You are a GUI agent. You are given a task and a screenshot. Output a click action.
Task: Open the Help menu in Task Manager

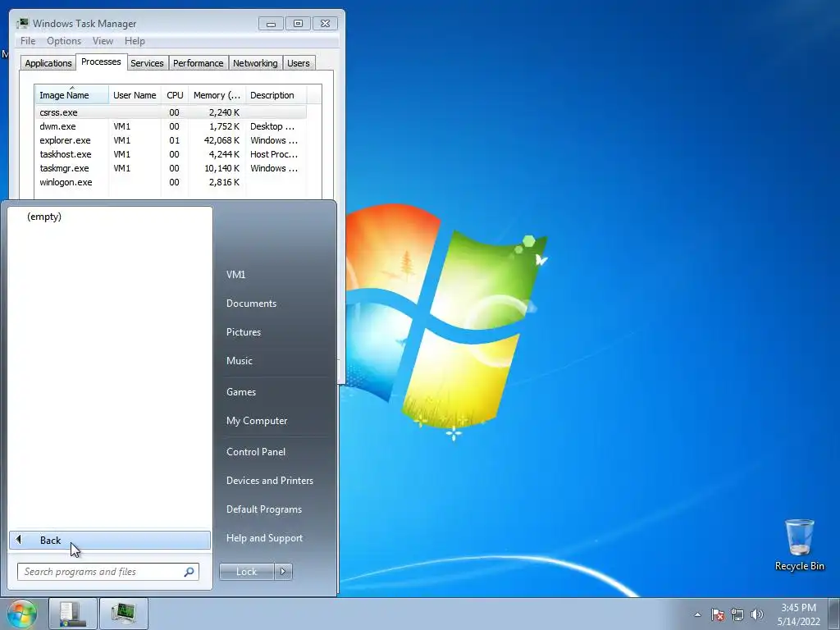[x=135, y=41]
